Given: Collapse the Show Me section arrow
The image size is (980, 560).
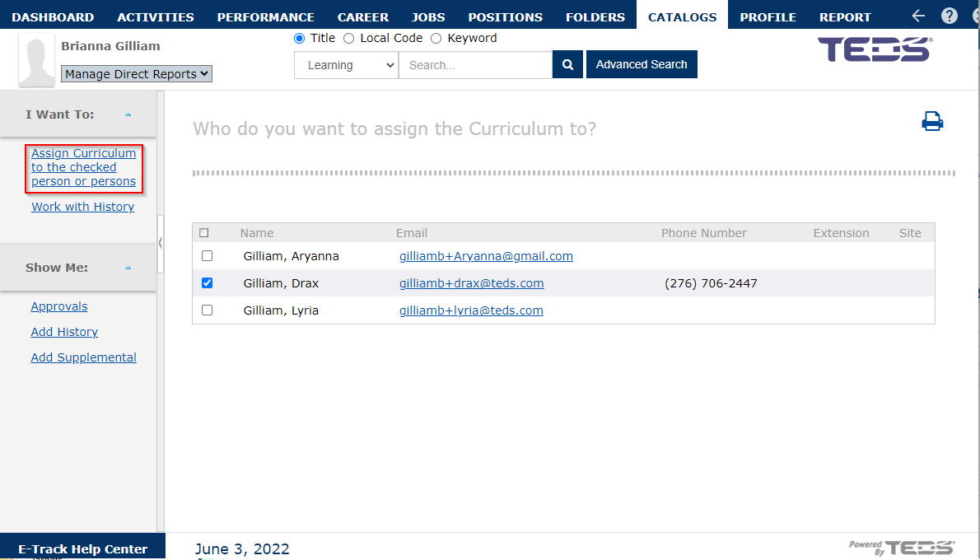Looking at the screenshot, I should tap(128, 268).
